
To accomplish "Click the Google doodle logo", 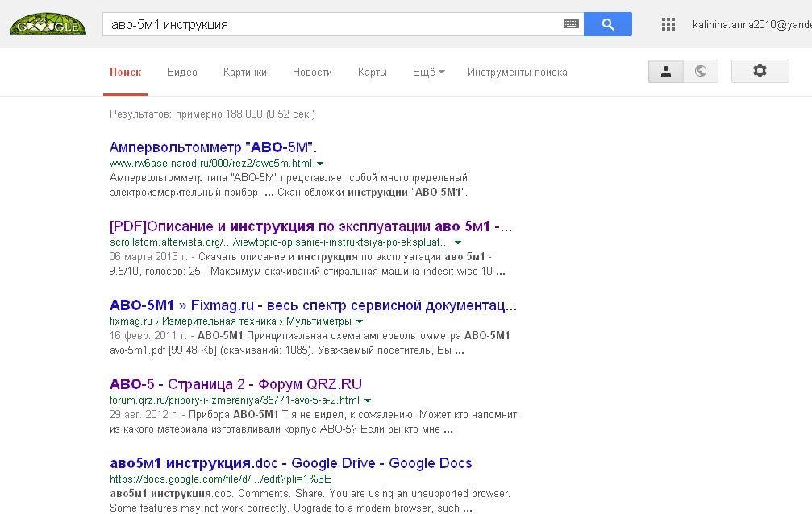I will [48, 24].
